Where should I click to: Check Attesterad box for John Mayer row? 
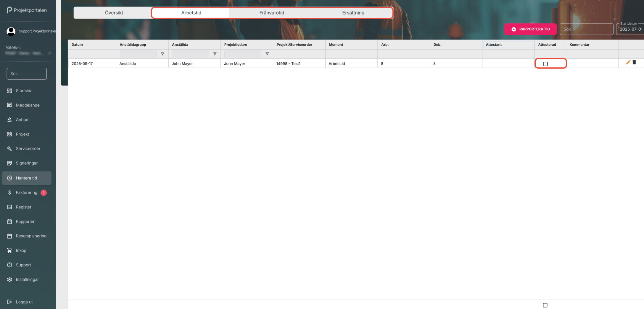point(545,64)
